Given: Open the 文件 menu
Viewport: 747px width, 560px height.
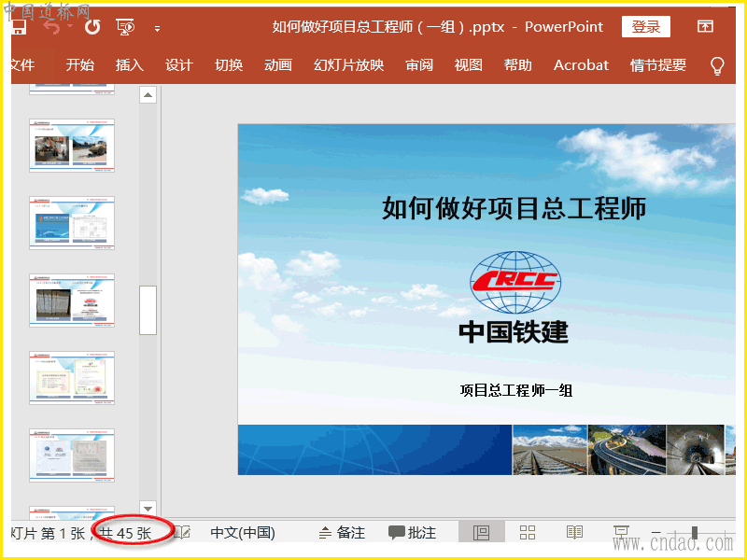Looking at the screenshot, I should pos(22,64).
